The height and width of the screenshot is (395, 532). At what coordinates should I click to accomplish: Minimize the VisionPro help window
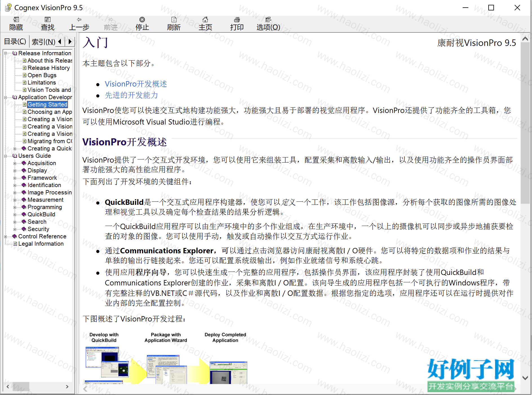pos(466,8)
